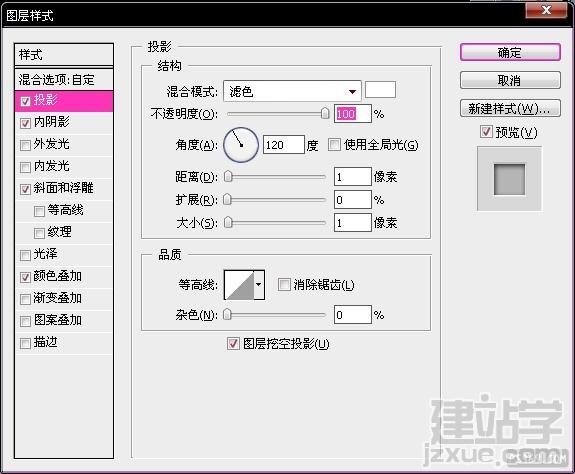This screenshot has width=575, height=474.
Task: Enable 使用全局光 checkbox
Action: [334, 144]
